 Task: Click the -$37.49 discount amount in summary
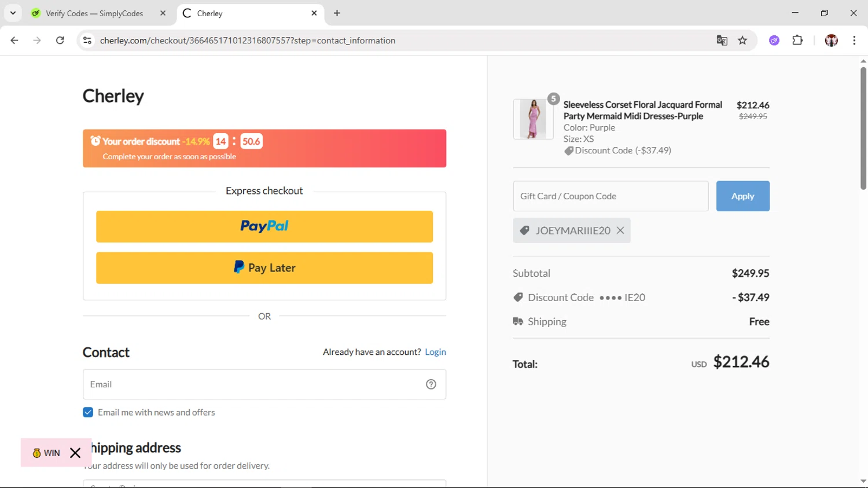751,298
